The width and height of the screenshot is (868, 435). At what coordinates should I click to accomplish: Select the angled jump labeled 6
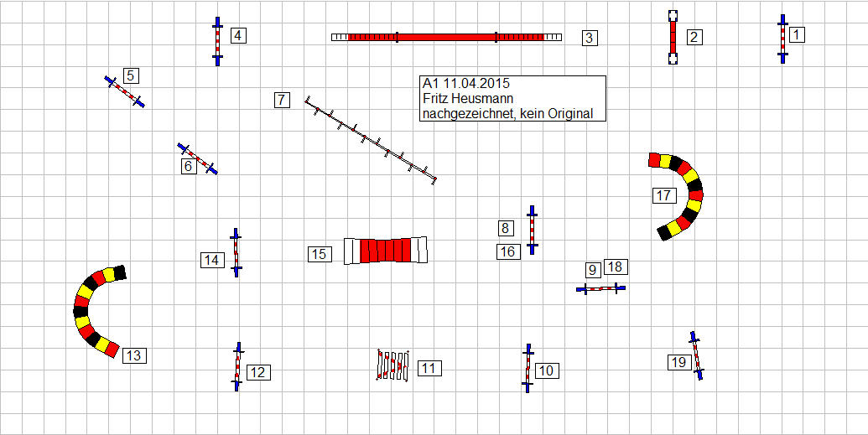point(198,158)
